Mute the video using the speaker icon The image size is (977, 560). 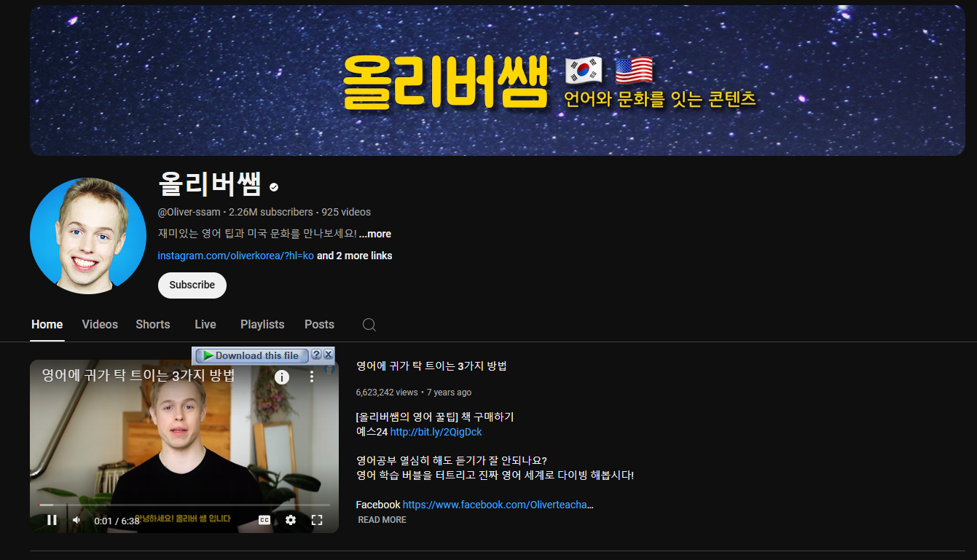click(76, 520)
